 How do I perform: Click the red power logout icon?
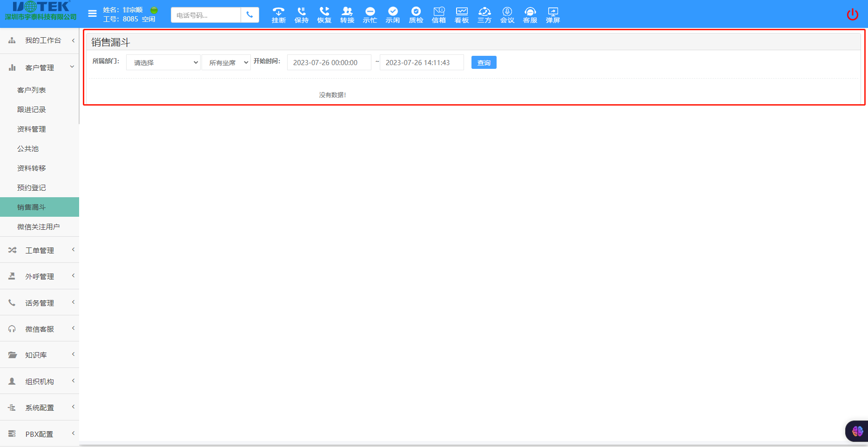pos(852,14)
